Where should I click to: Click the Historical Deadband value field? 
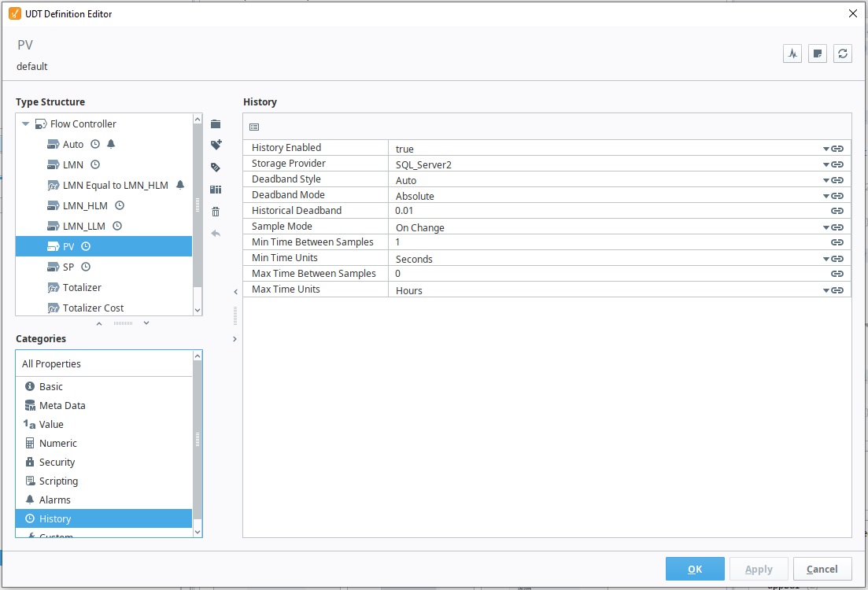(609, 211)
